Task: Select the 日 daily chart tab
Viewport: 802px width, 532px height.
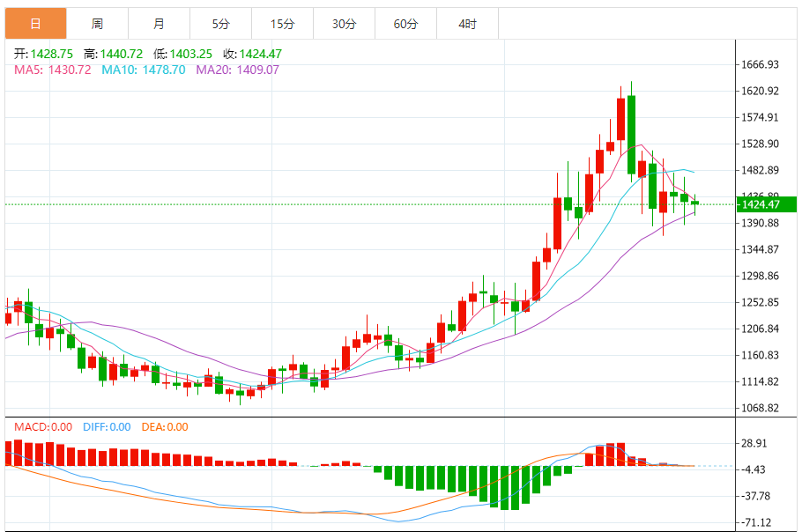Action: [x=35, y=24]
